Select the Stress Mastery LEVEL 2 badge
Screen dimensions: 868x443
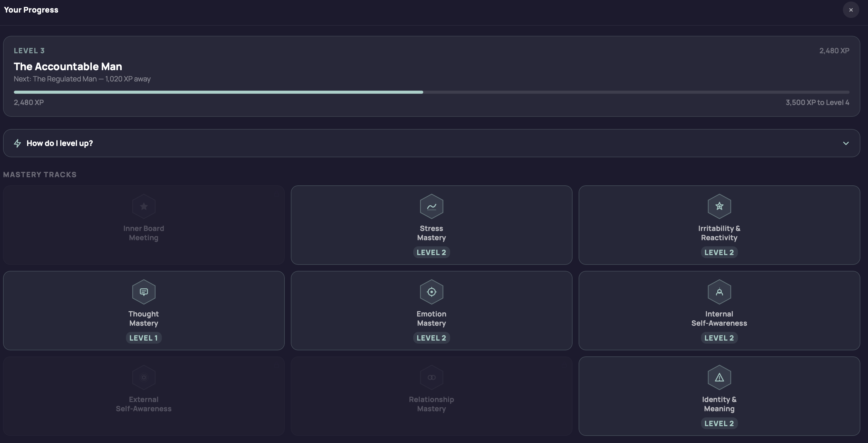click(x=431, y=252)
